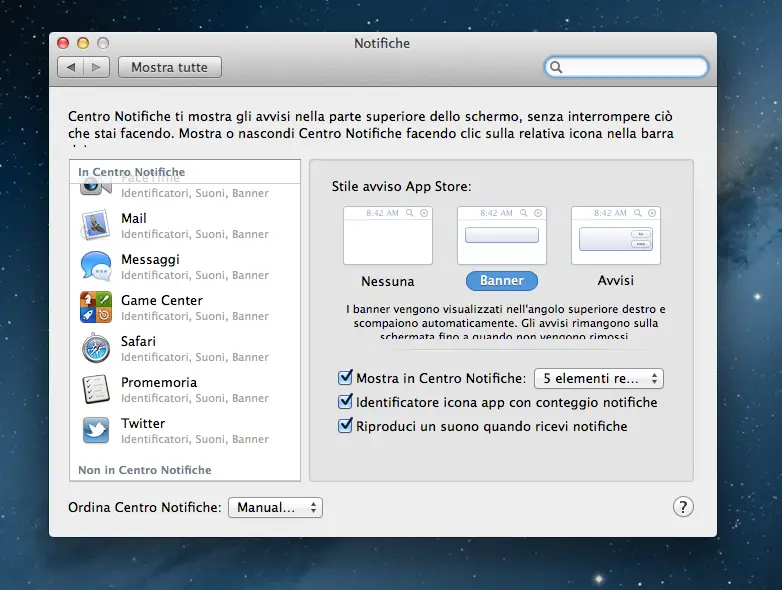This screenshot has height=590, width=782.
Task: Click the Mostra tutte button
Action: pyautogui.click(x=170, y=67)
